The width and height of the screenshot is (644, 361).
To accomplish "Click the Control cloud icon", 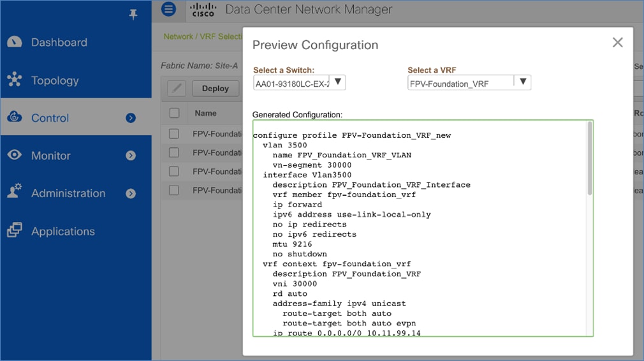I will click(x=15, y=117).
